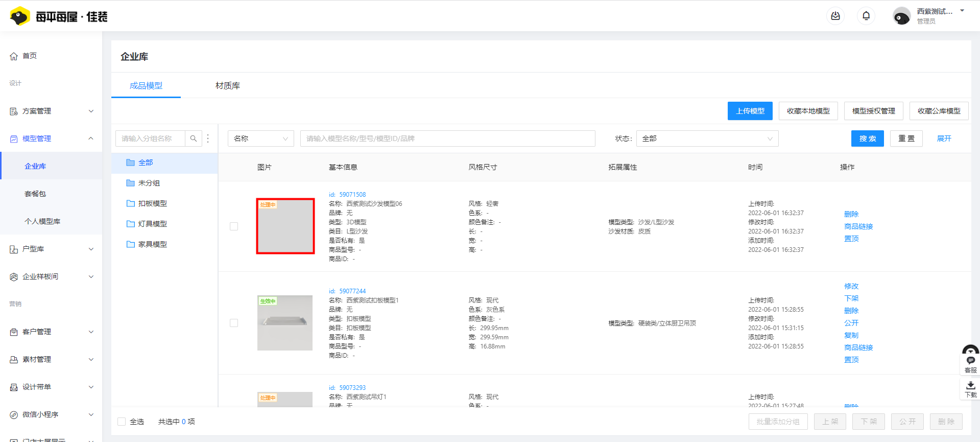Open the 灯具模型 folder

coord(164,224)
